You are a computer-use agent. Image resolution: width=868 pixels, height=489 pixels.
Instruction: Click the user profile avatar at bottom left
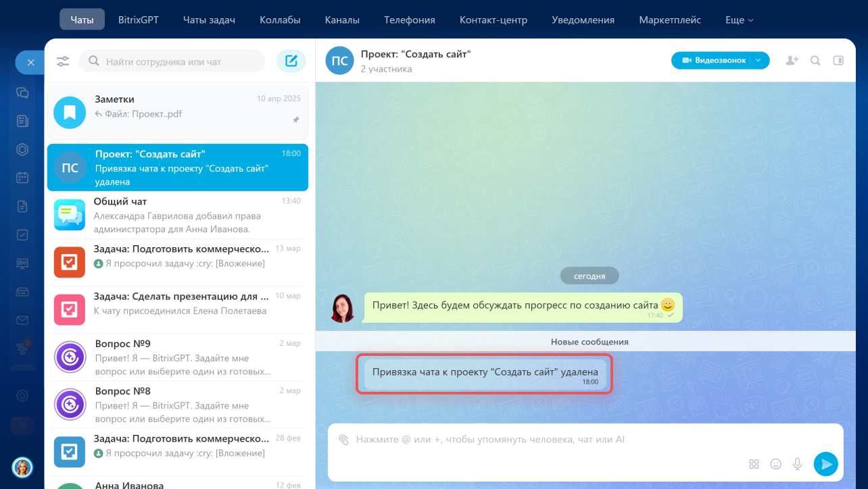22,467
